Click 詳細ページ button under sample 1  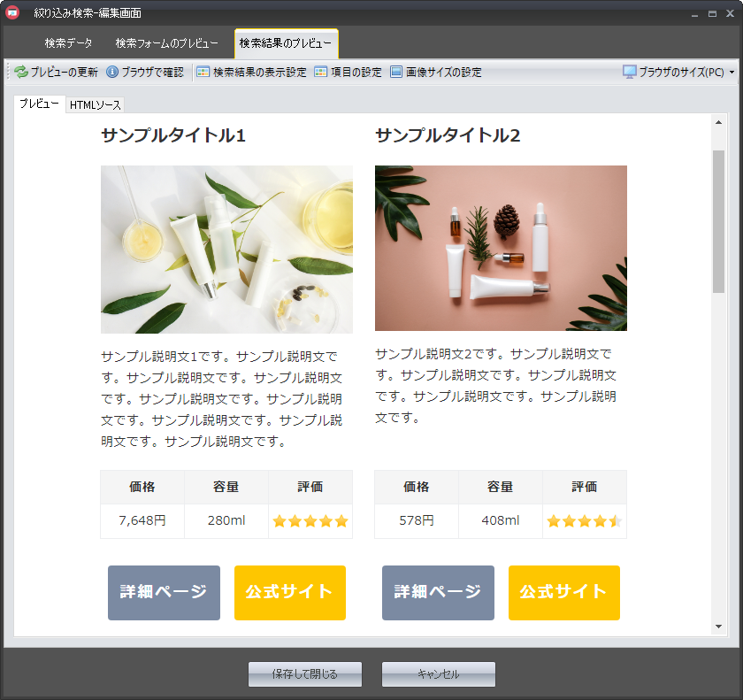click(x=164, y=592)
